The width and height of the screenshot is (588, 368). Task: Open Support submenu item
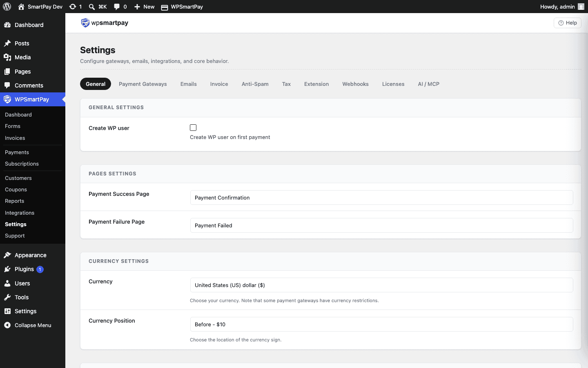click(x=15, y=236)
